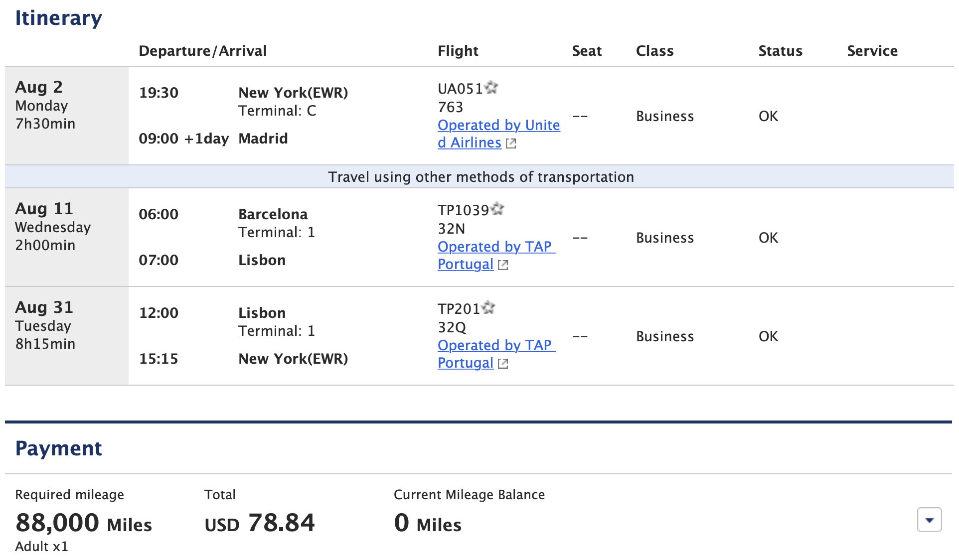Click the external link icon for TAP Portugal on Aug 11
Image resolution: width=959 pixels, height=560 pixels.
pos(503,265)
